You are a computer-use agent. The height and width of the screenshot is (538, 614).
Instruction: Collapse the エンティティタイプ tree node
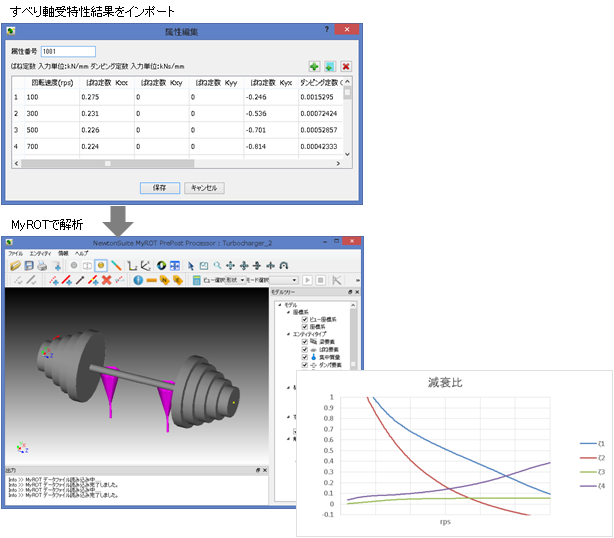288,334
